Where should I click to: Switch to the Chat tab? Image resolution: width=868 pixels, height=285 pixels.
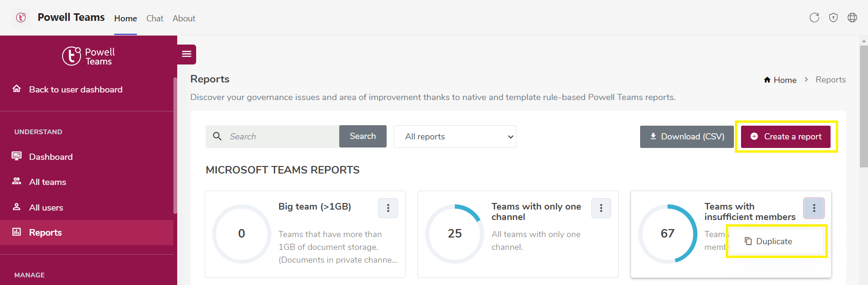tap(154, 18)
